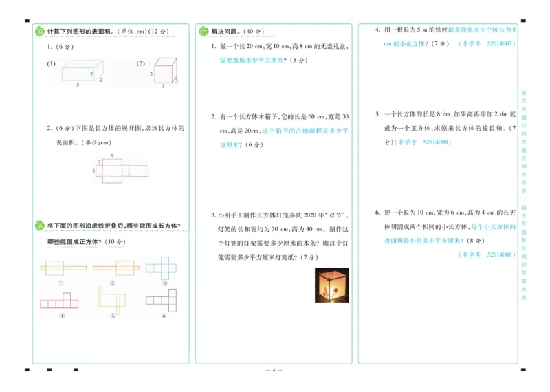Click problem 6 text 把一个长为 10 cm
Image resolution: width=550 pixels, height=392 pixels.
408,213
